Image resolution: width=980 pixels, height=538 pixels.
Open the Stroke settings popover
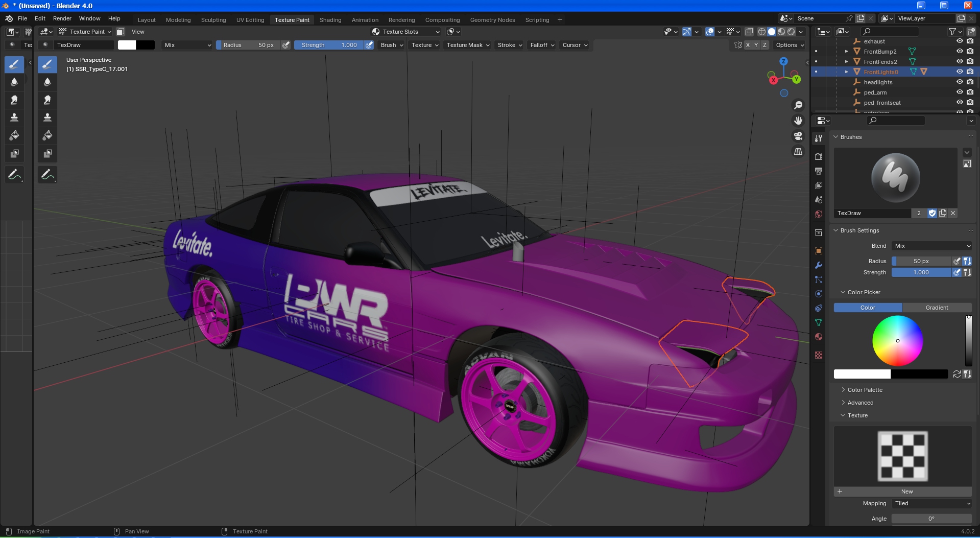[510, 45]
